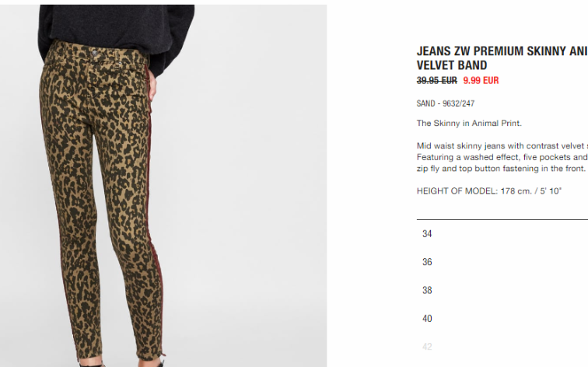Click "The Skinny in Animal Print" tagline
Image resolution: width=588 pixels, height=367 pixels.
click(x=469, y=124)
